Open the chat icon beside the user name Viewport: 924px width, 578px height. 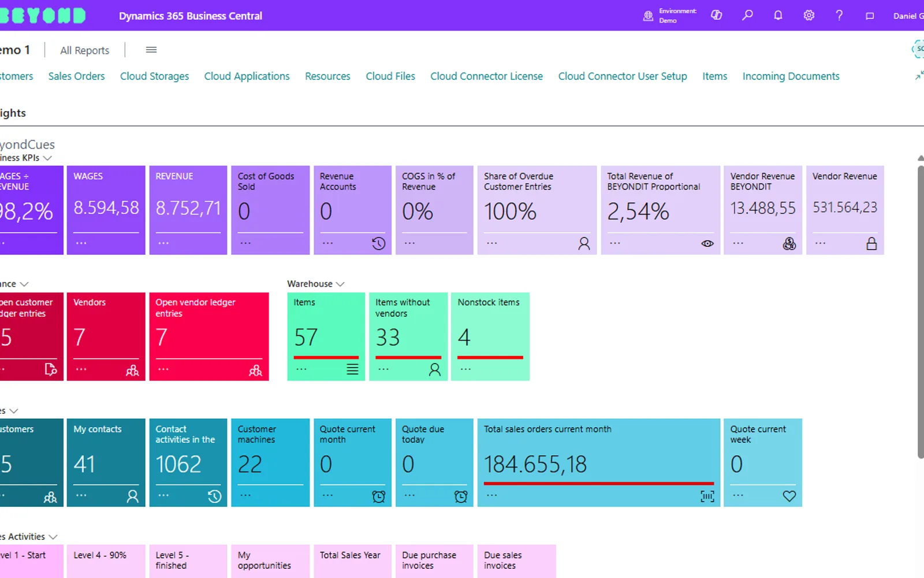870,16
